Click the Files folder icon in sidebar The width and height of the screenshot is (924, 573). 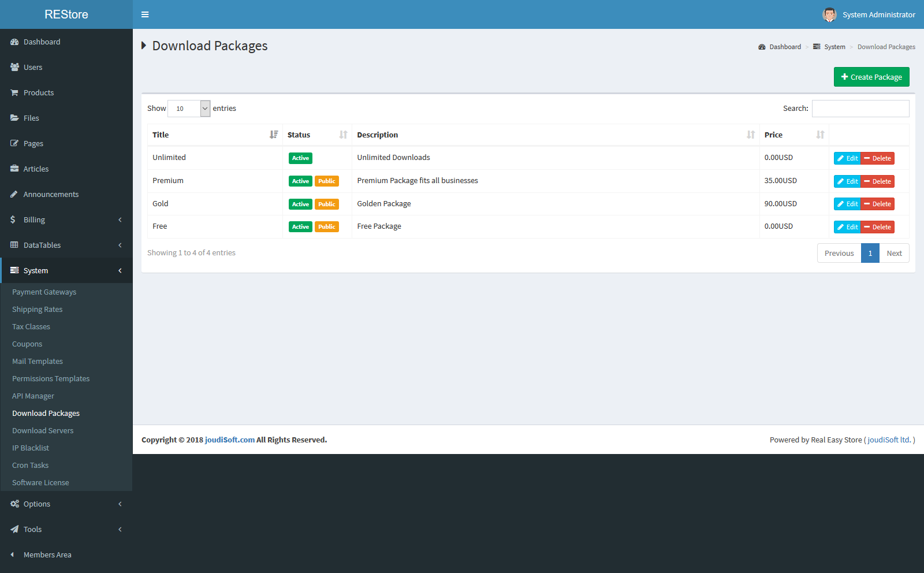click(x=14, y=118)
